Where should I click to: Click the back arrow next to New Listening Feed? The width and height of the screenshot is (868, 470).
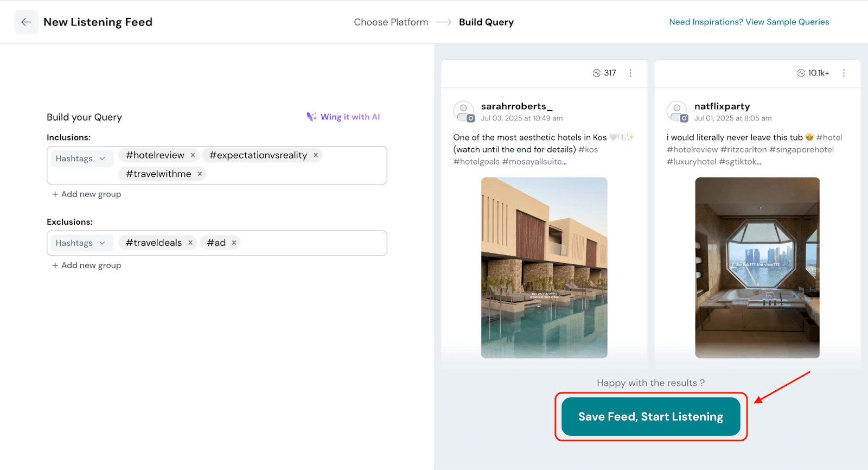coord(26,22)
